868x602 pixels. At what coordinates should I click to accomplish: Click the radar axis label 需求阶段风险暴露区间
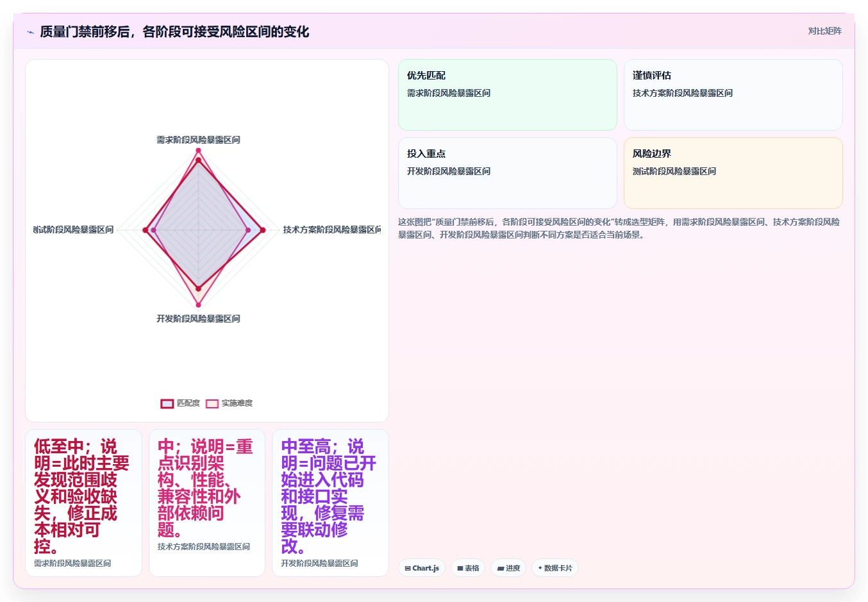198,140
